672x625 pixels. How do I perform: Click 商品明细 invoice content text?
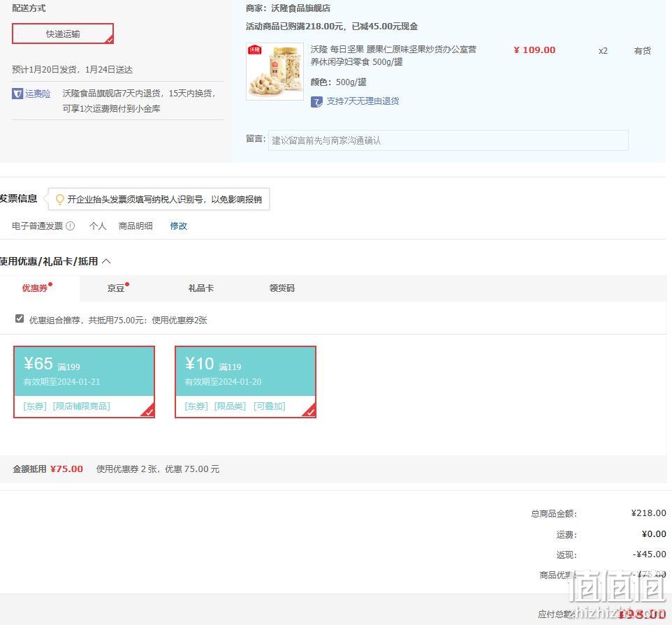click(x=136, y=226)
